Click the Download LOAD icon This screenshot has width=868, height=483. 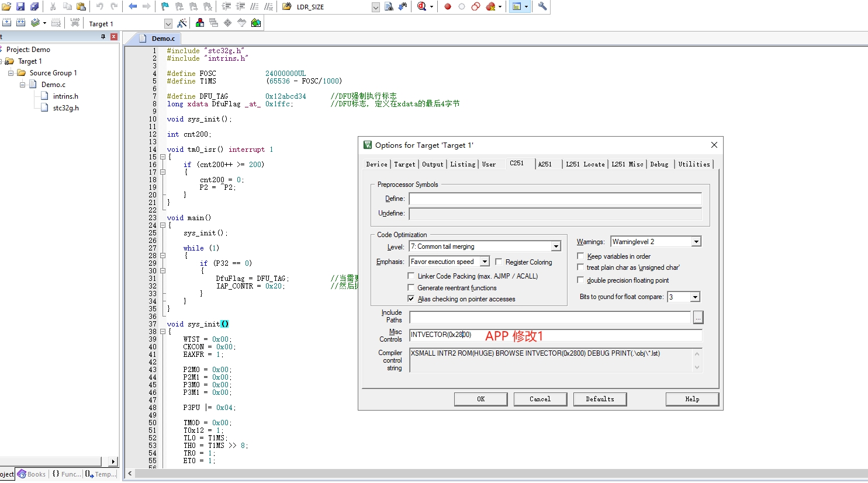pyautogui.click(x=75, y=22)
